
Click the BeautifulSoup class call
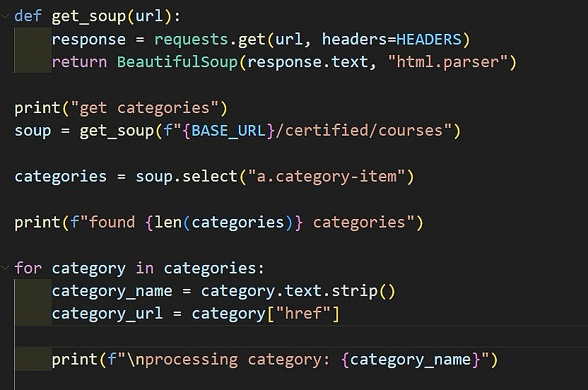[177, 62]
